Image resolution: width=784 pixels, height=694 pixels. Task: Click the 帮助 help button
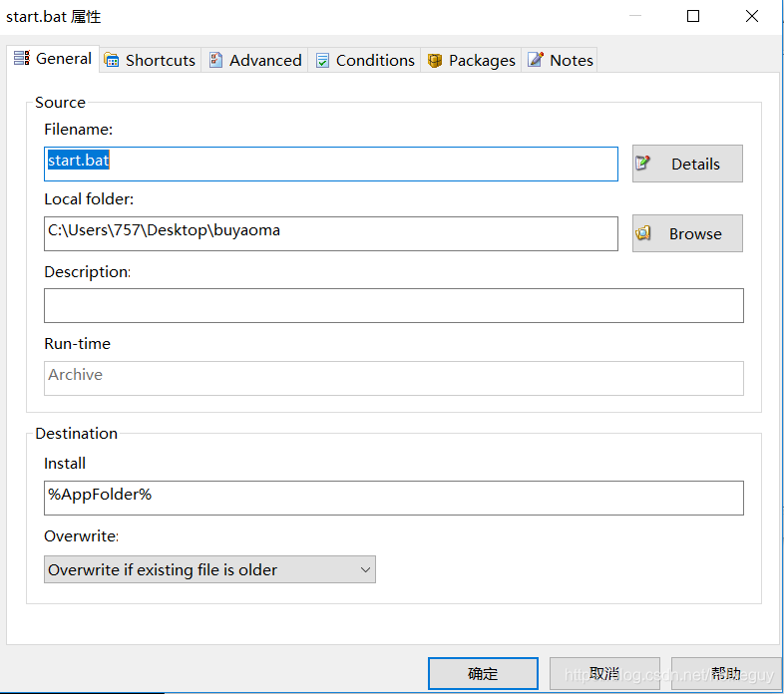click(726, 673)
